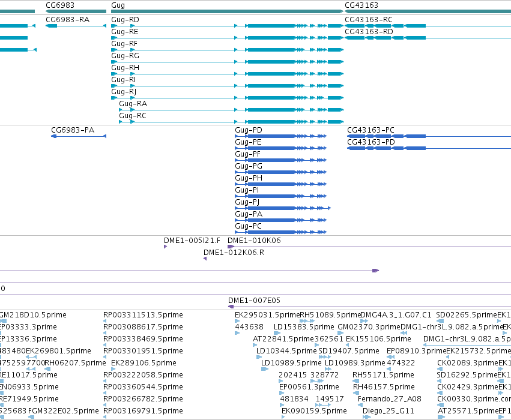Select the Gug-PG protein label
This screenshot has height=420, width=511.
(249, 166)
